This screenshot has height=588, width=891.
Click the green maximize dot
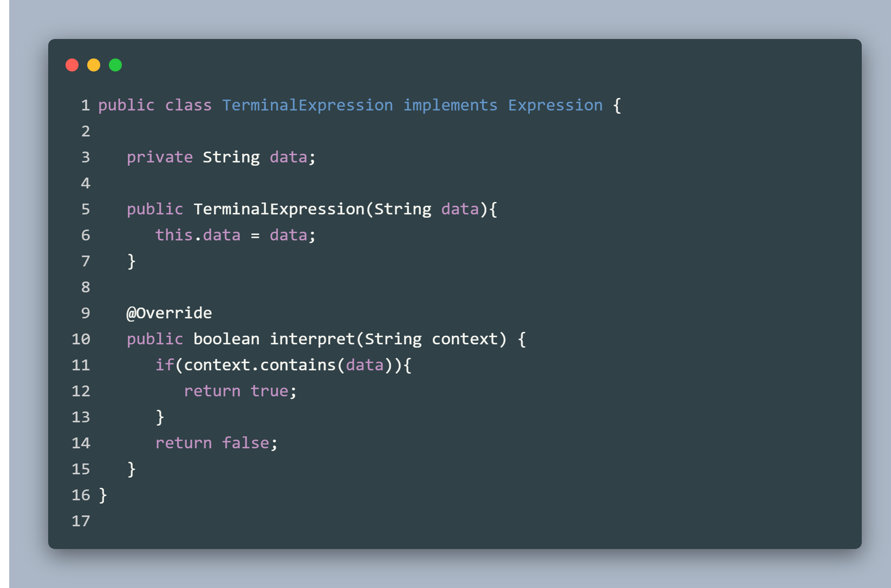tap(115, 65)
